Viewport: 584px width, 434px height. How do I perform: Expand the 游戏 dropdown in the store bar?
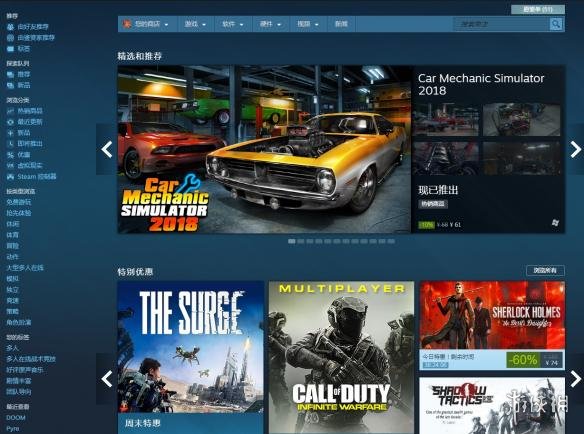pyautogui.click(x=196, y=24)
